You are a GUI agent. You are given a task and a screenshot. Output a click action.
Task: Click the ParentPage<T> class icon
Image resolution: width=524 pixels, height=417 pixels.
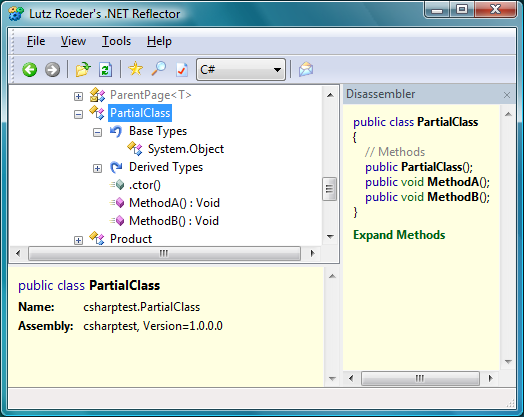tap(97, 95)
